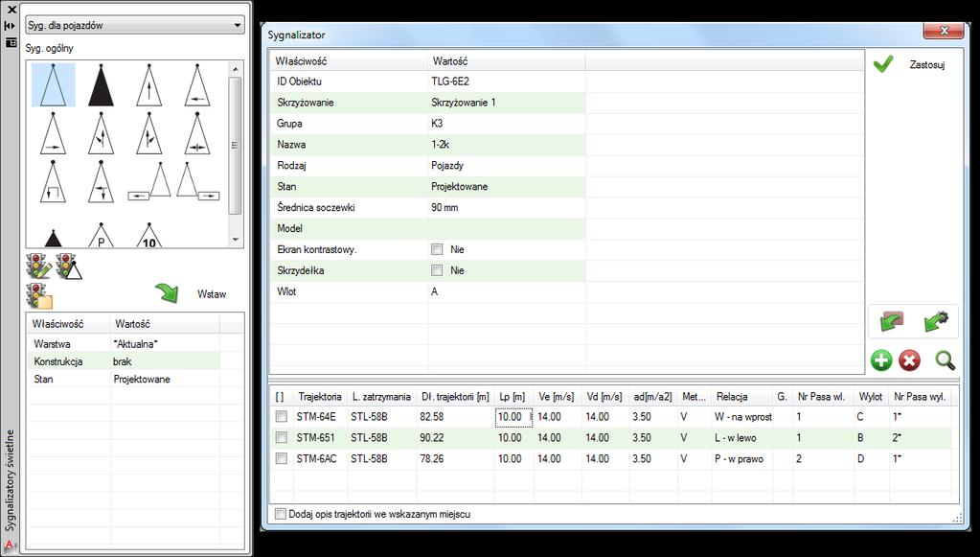The height and width of the screenshot is (557, 980).
Task: Click the Lp [m] cell with 10.00 in STM-64E row
Action: (513, 416)
